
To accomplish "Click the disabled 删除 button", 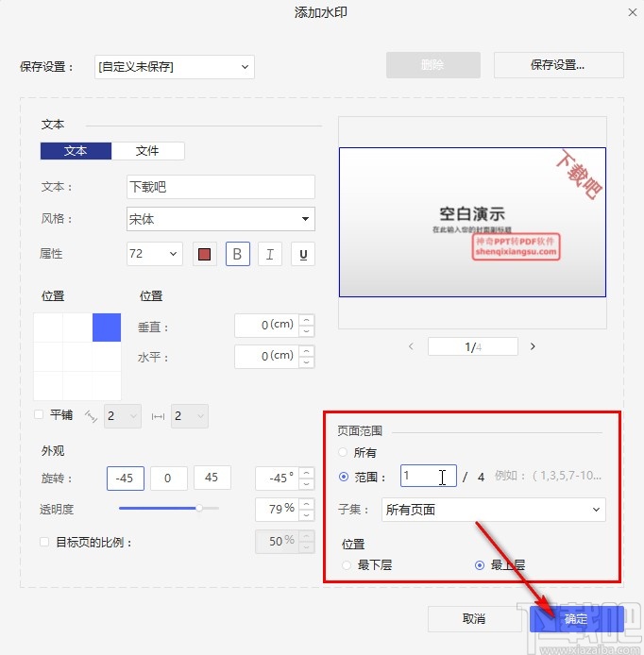I will pyautogui.click(x=433, y=65).
